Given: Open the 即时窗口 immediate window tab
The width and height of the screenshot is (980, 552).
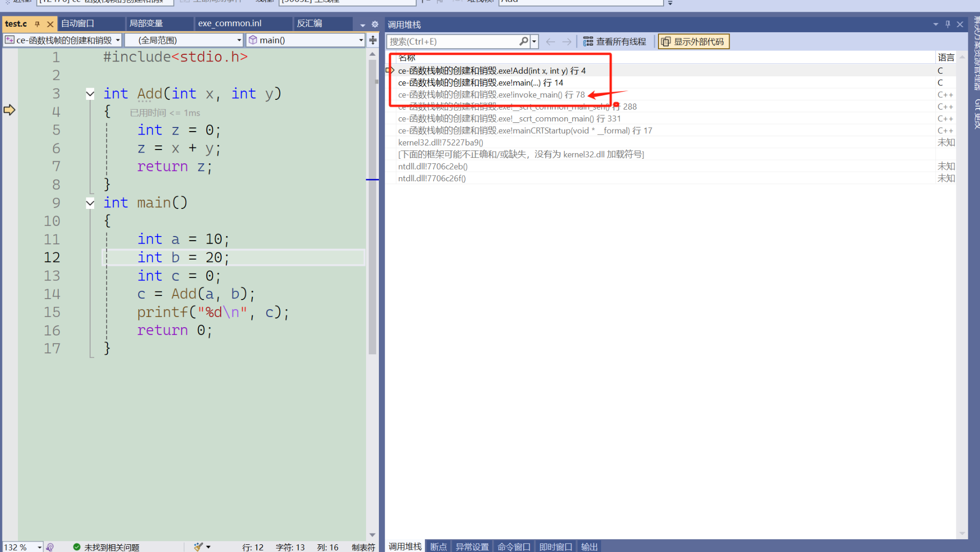Looking at the screenshot, I should click(x=556, y=546).
